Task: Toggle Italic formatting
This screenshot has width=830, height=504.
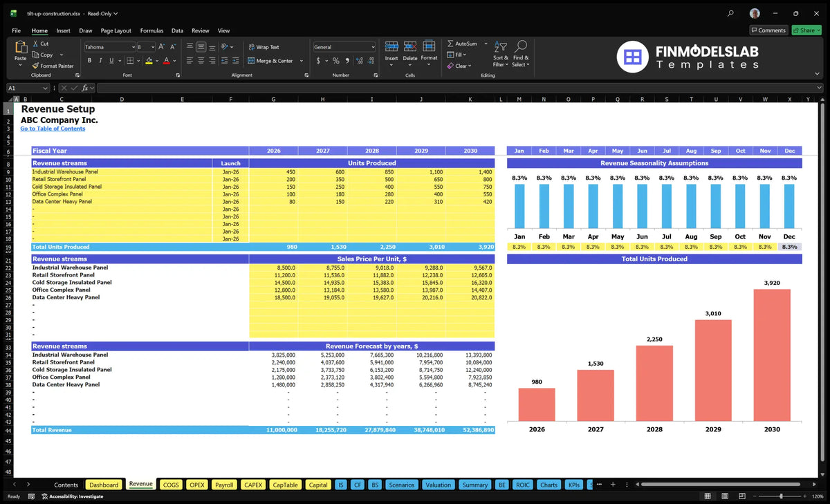Action: coord(101,61)
